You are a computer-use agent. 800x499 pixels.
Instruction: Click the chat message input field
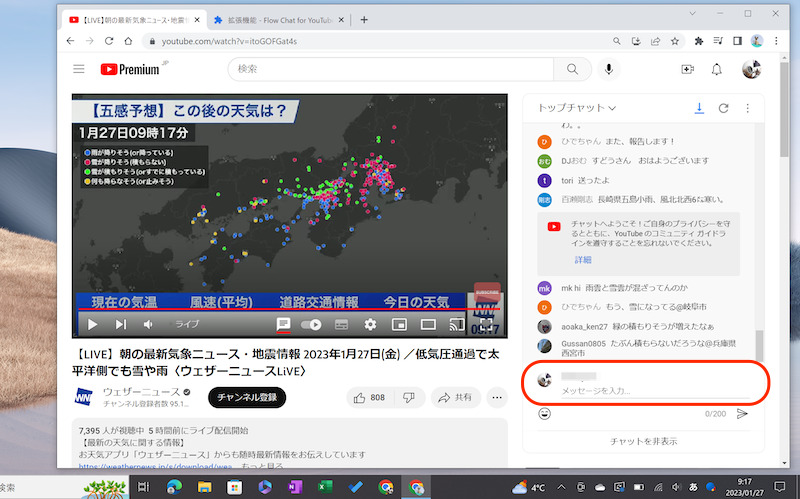[640, 390]
